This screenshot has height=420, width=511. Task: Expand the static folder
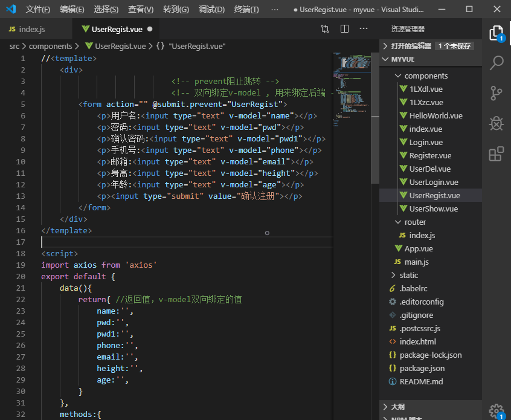pos(408,276)
